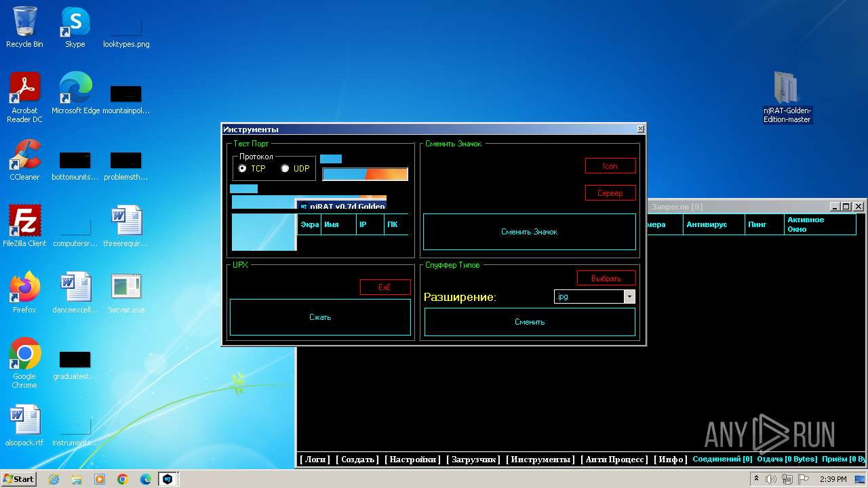Click the red Icon button
This screenshot has height=488, width=868.
610,166
